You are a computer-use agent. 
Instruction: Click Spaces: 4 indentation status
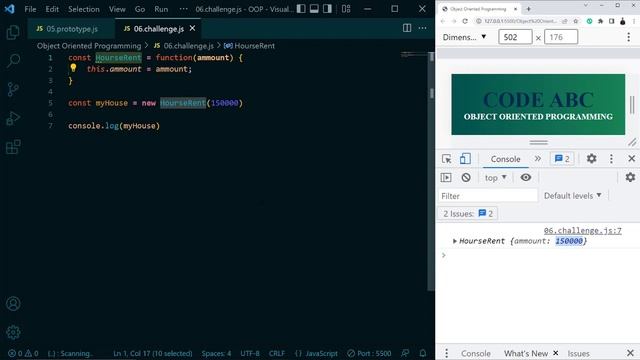coord(216,353)
